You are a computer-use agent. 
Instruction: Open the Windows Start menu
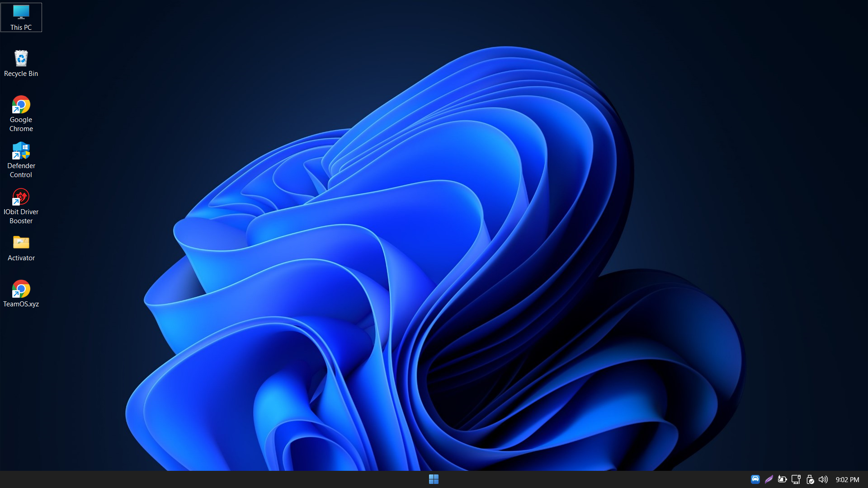click(x=434, y=479)
